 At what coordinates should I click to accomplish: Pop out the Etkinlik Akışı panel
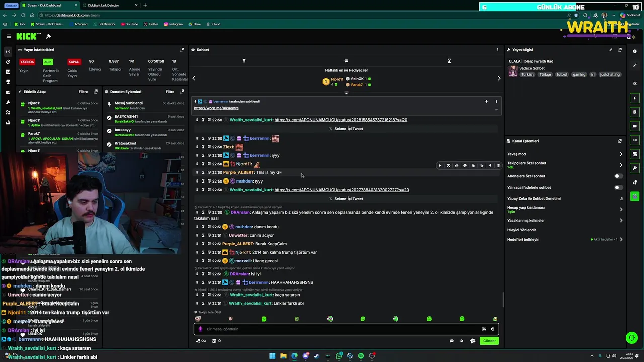pos(96,92)
